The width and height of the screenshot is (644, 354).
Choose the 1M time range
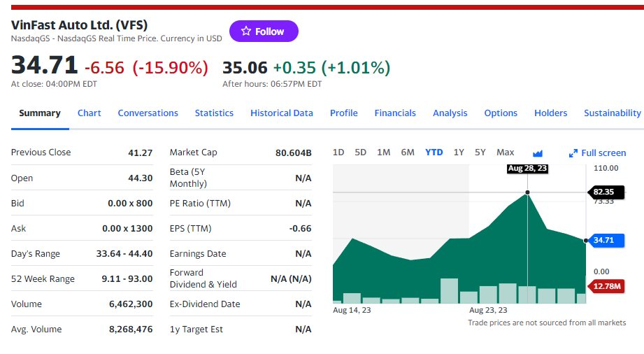383,153
